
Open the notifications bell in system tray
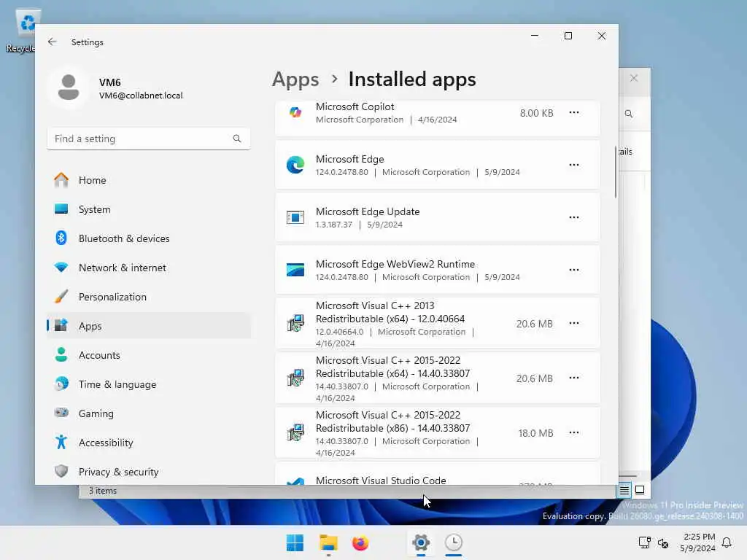point(727,542)
